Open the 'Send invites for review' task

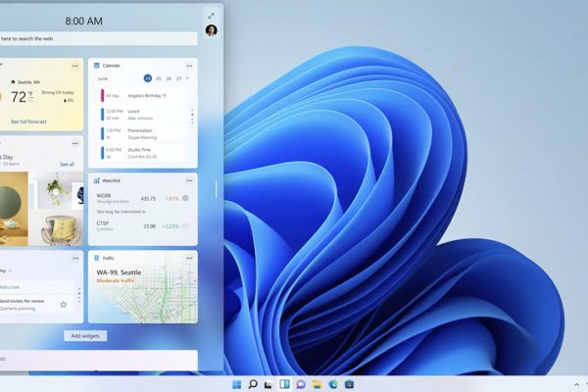point(37,305)
